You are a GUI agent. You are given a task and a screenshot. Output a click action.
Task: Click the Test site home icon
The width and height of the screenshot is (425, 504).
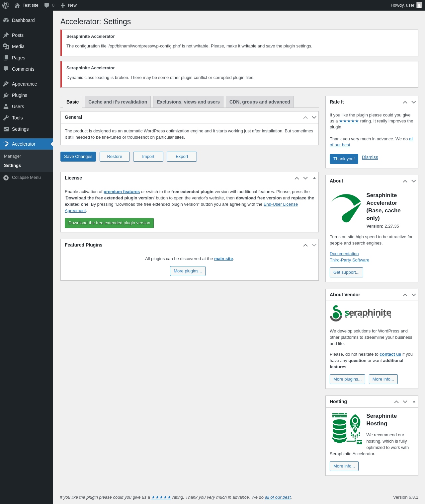coord(17,5)
